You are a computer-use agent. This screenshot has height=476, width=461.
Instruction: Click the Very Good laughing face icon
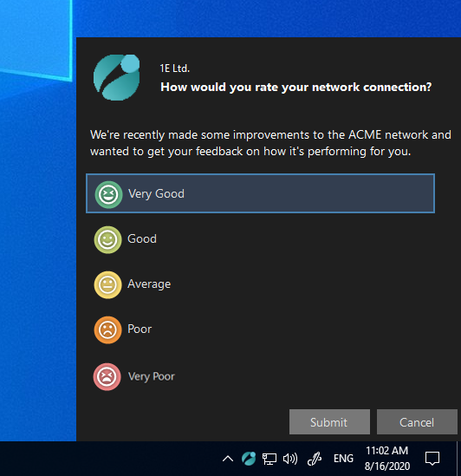108,194
